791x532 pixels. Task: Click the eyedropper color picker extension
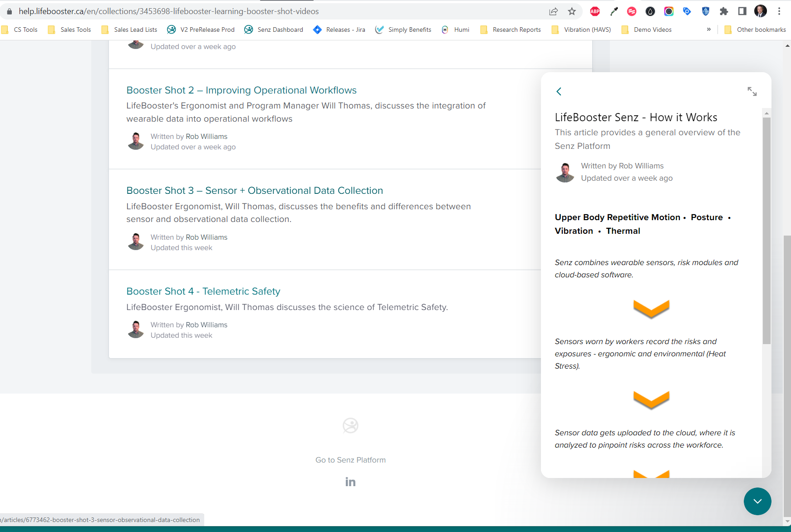[614, 11]
